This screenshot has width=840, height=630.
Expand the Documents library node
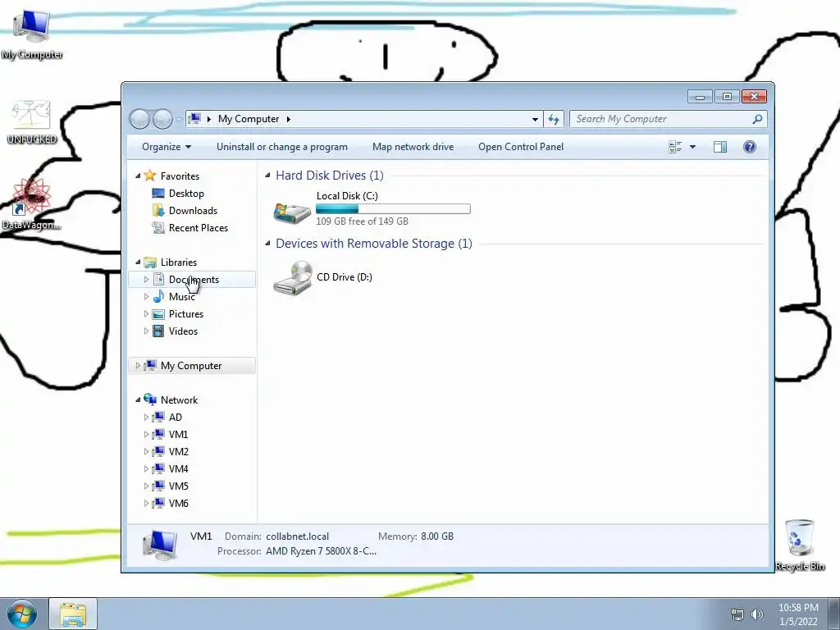146,280
